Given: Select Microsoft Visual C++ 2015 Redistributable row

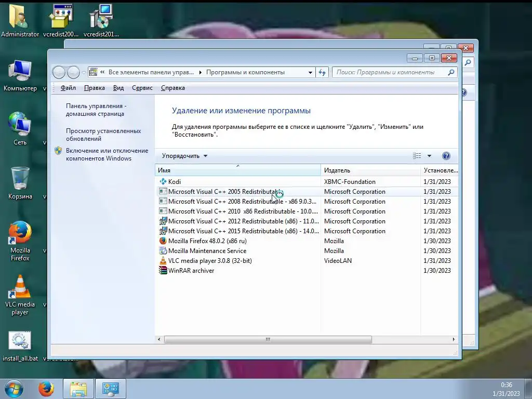Looking at the screenshot, I should click(307, 231).
